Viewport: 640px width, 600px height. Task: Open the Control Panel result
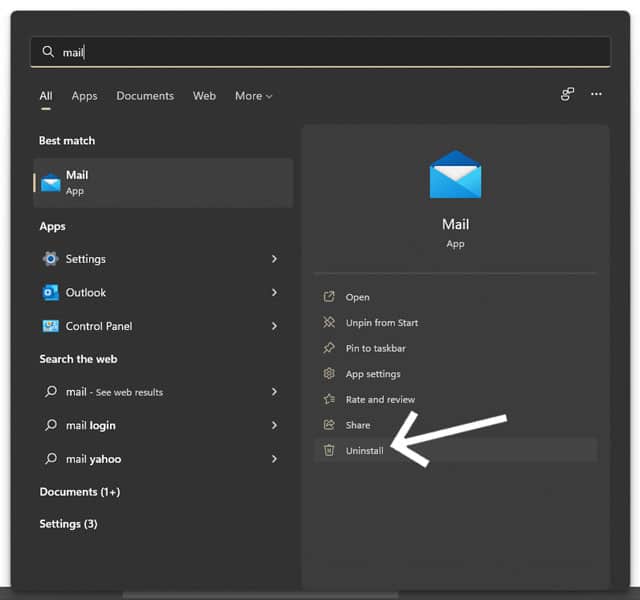tap(163, 326)
